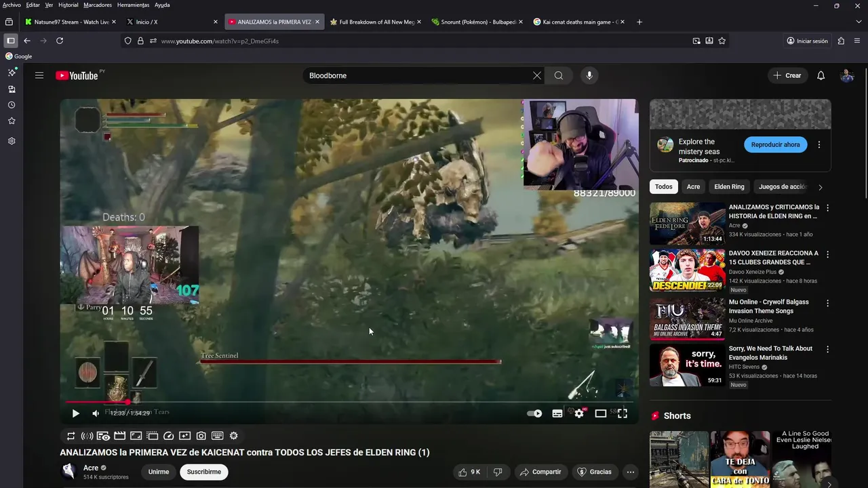Screen dimensions: 868x488
Task: Switch to Snorunt Bulbapedia tab
Action: coord(477,22)
